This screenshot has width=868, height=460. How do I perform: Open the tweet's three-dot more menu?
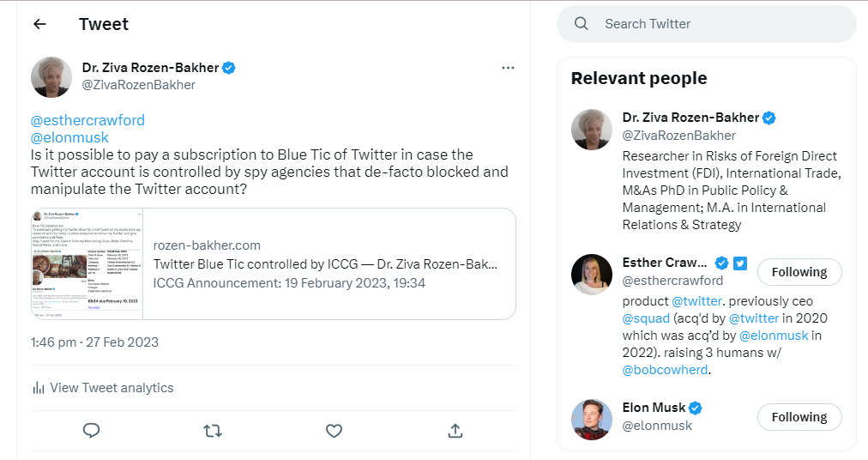508,68
